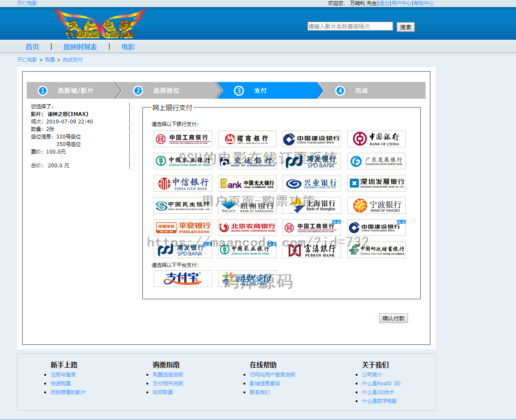The height and width of the screenshot is (420, 516).
Task: Click 天仁电影 in the breadcrumb
Action: coord(27,60)
